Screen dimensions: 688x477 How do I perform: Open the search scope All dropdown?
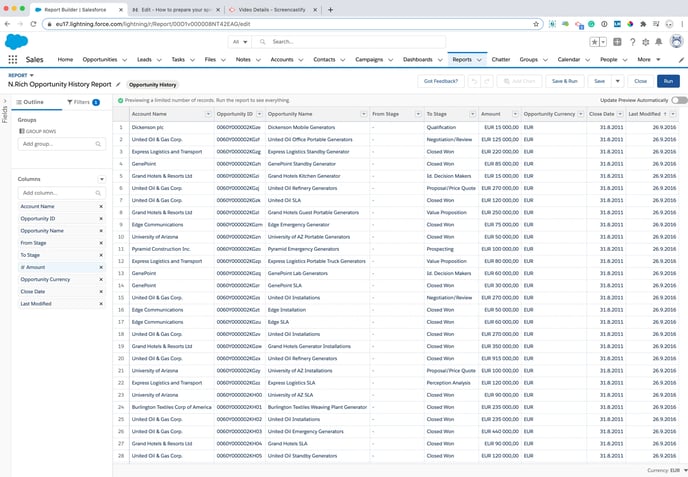click(x=240, y=42)
